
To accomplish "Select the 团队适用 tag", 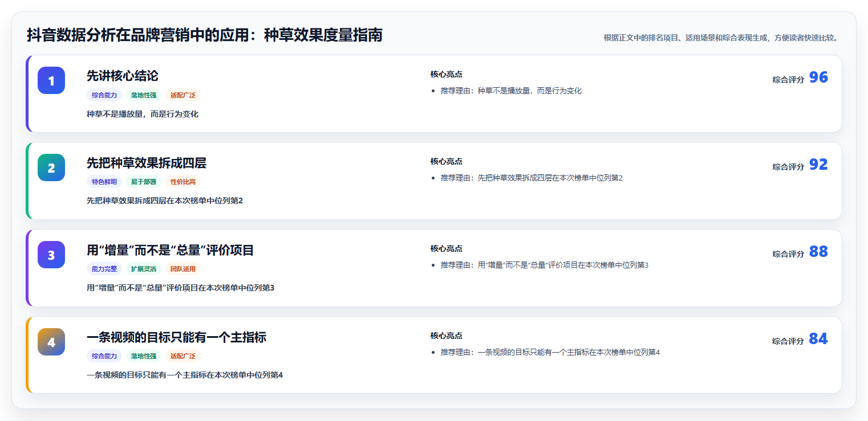I will point(183,269).
